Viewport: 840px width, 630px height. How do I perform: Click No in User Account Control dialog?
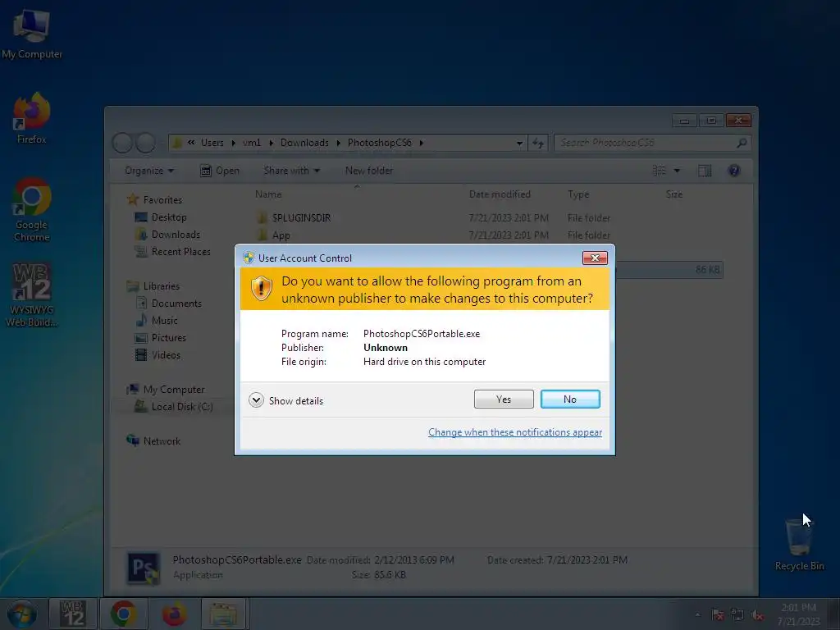(570, 399)
